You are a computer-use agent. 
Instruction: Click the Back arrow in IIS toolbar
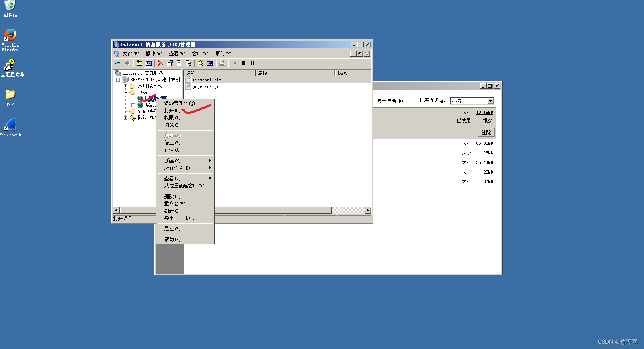[x=118, y=63]
